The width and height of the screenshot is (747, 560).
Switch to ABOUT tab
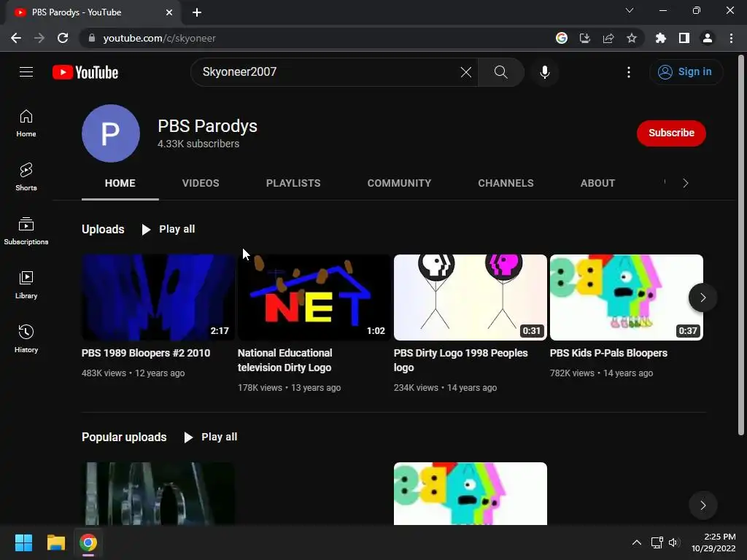[597, 183]
